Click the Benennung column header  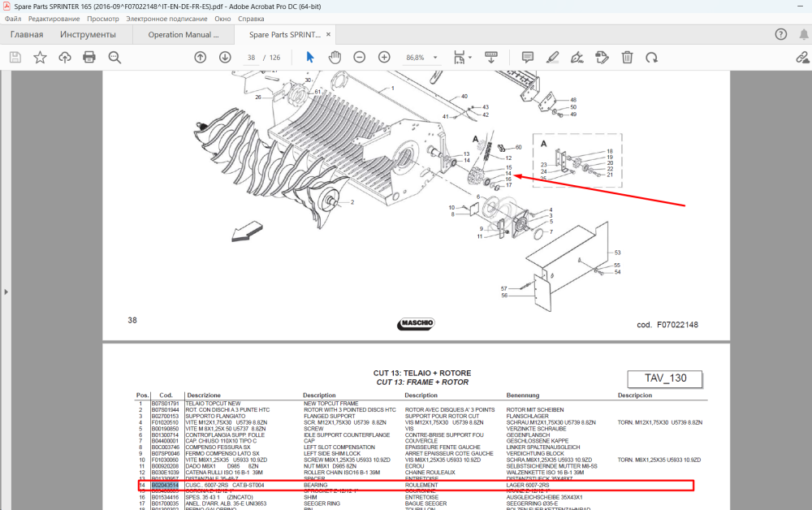pos(522,395)
